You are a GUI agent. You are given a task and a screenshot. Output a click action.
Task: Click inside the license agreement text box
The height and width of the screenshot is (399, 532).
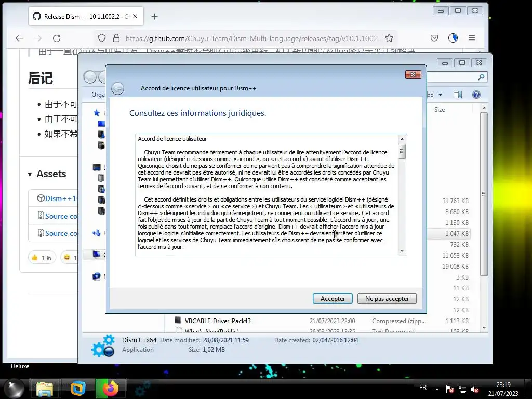click(268, 194)
